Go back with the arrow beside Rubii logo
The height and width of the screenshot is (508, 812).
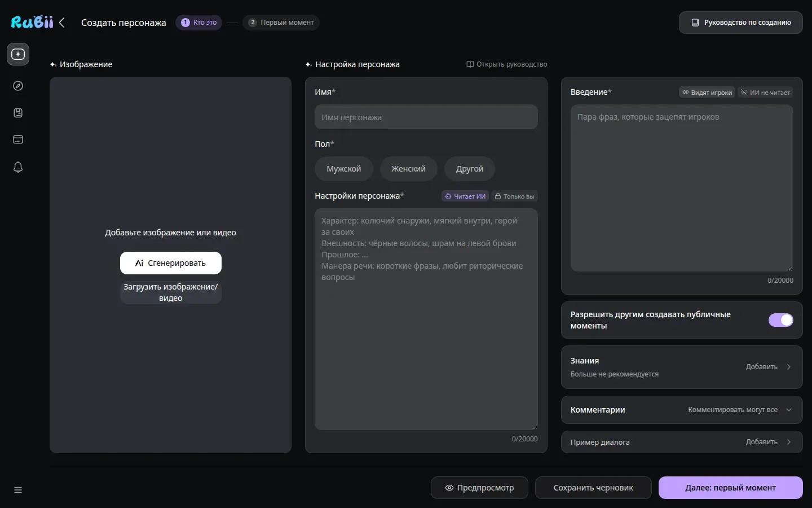point(62,23)
